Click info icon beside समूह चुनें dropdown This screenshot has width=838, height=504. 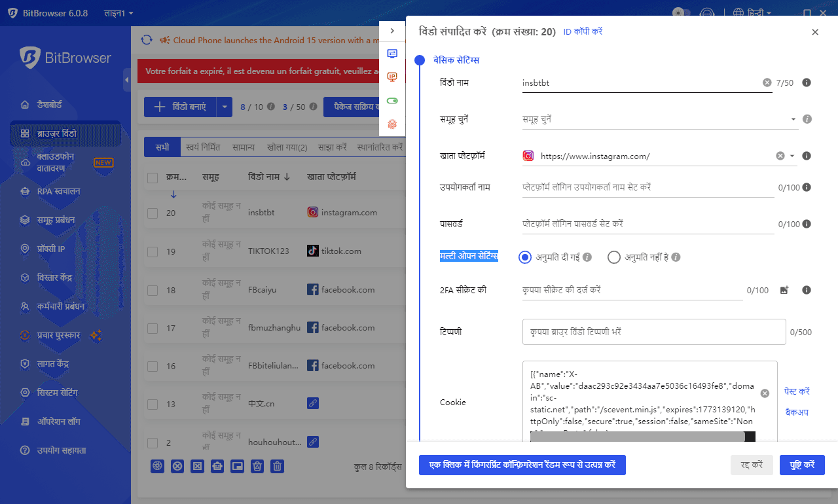pos(807,119)
